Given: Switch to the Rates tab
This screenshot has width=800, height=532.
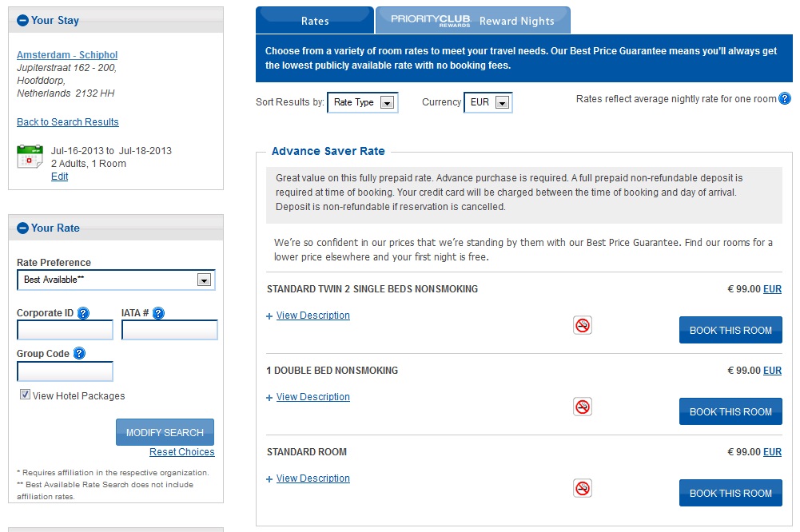Looking at the screenshot, I should [315, 21].
